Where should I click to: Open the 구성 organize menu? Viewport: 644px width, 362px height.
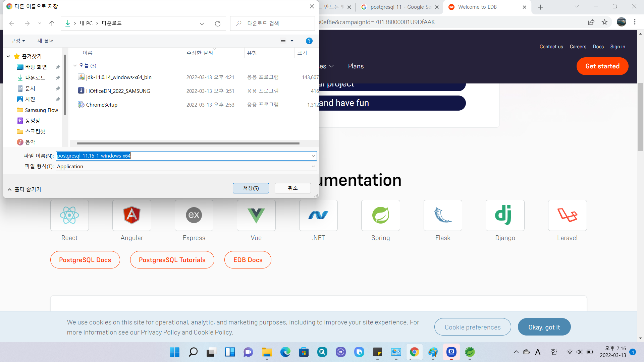(18, 41)
